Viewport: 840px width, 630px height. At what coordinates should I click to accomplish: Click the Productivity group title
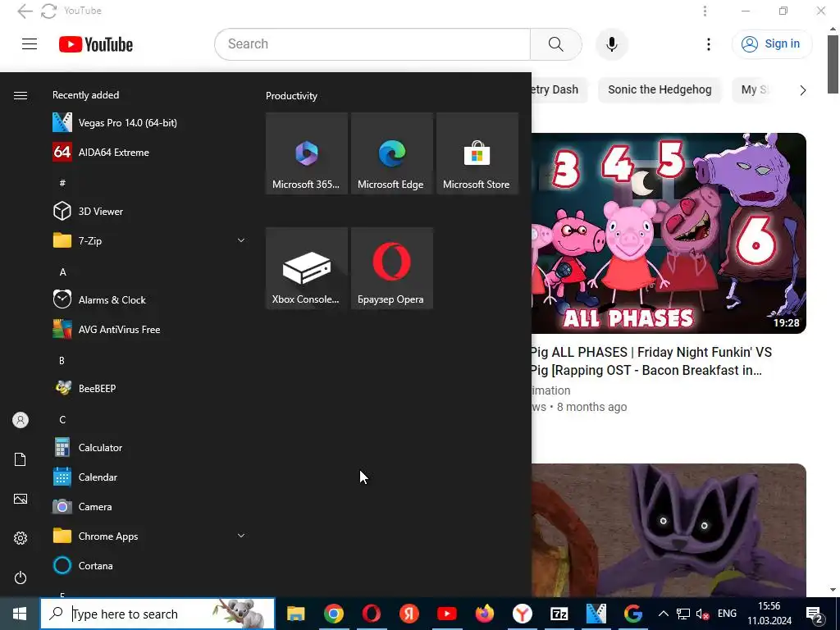pos(291,96)
